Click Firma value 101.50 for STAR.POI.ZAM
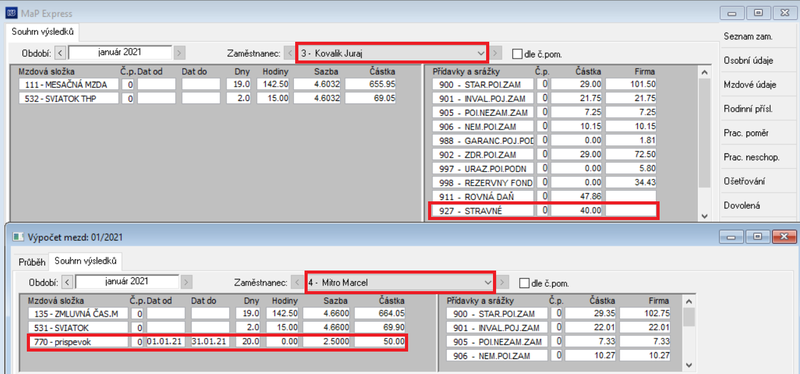The height and width of the screenshot is (374, 800). coord(631,85)
